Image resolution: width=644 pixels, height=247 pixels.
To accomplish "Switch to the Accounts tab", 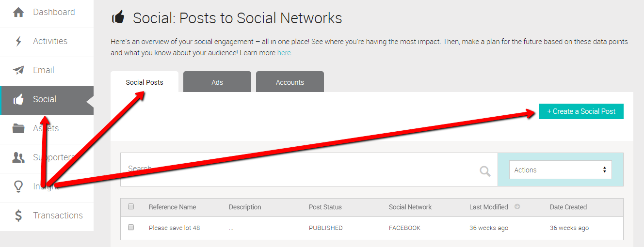I will (x=290, y=82).
